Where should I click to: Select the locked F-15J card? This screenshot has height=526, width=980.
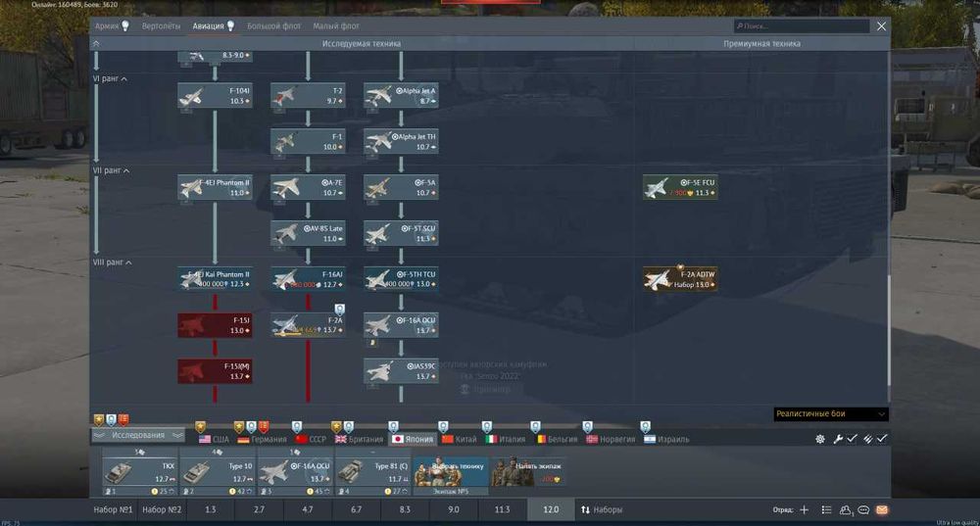tap(215, 325)
